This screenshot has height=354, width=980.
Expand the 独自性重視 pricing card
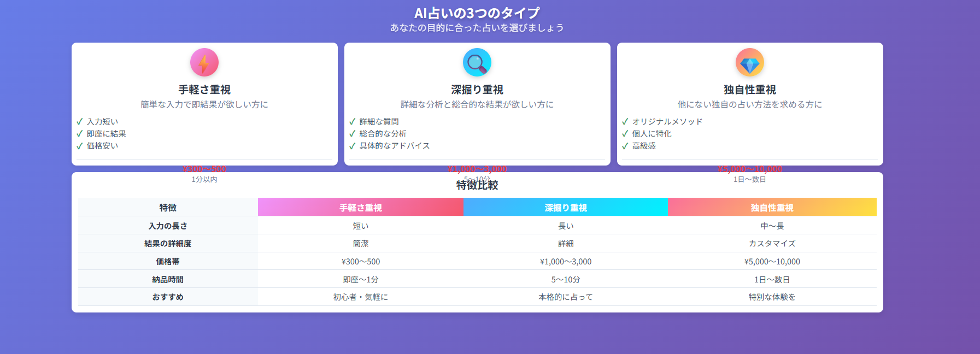click(x=749, y=104)
